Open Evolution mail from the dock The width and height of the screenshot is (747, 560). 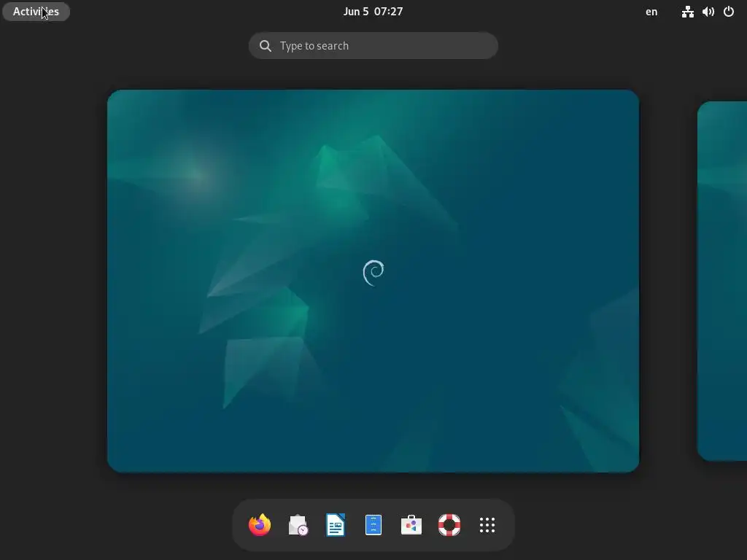[x=298, y=525]
